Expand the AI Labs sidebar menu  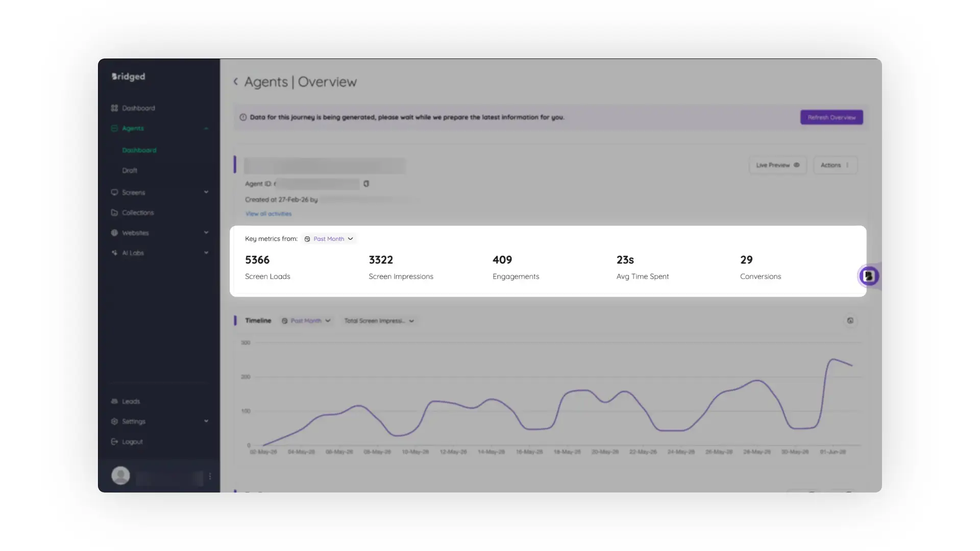(206, 253)
